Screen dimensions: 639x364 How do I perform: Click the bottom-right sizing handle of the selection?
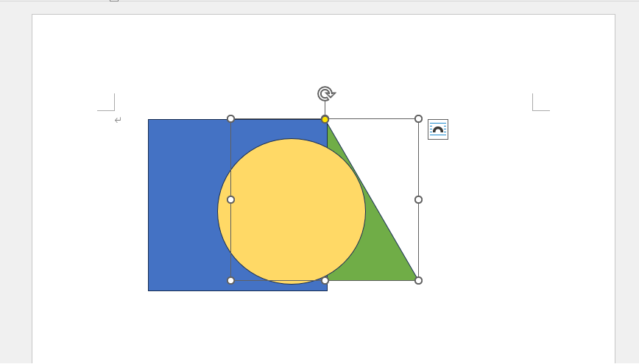coord(418,280)
